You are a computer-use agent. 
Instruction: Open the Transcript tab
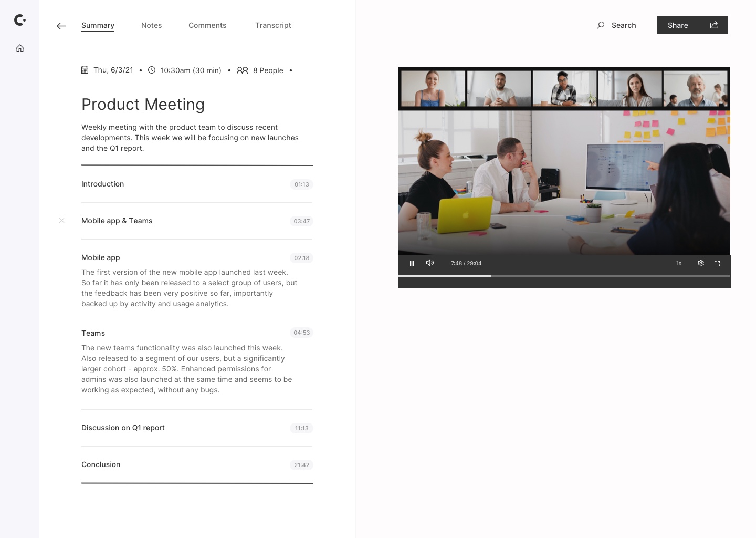coord(273,25)
